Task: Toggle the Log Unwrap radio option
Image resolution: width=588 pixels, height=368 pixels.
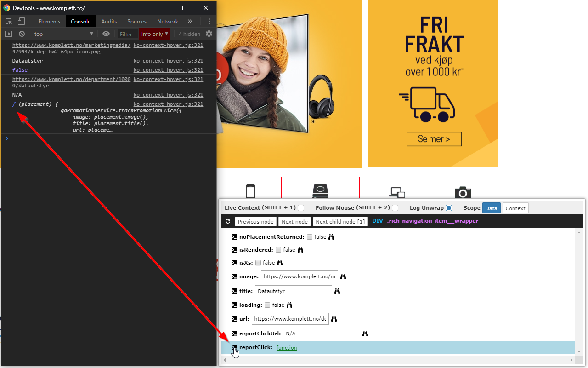Action: point(449,208)
